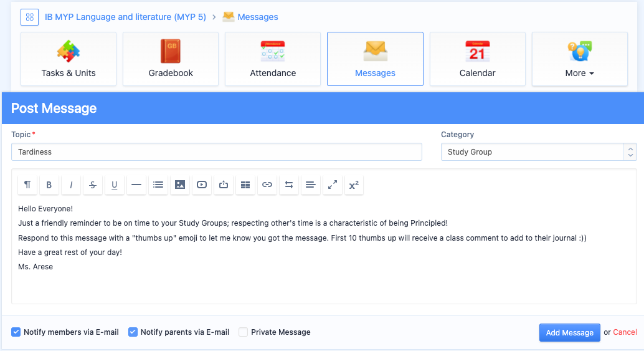Insert an image into the message
The height and width of the screenshot is (351, 644).
tap(180, 185)
